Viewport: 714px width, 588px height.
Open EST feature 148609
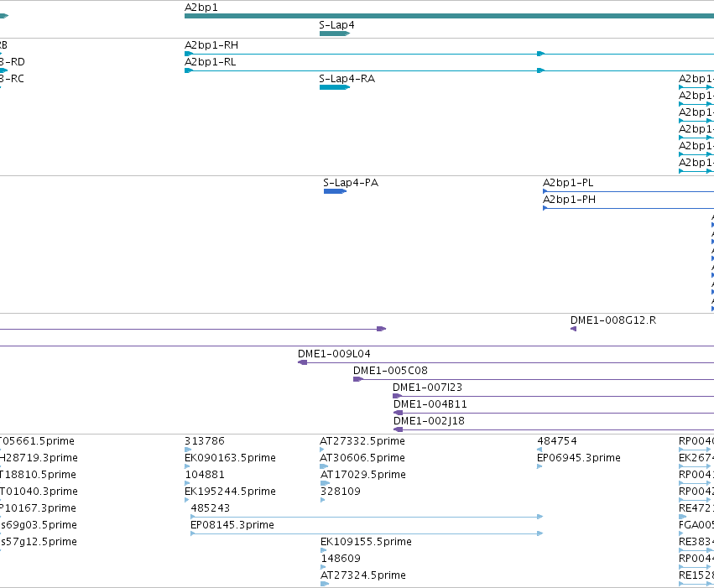341,559
